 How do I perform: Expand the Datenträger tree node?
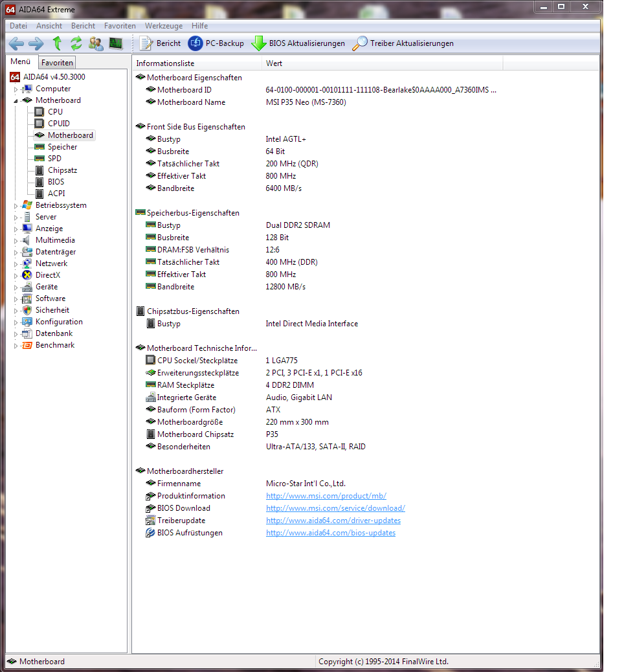pyautogui.click(x=16, y=252)
